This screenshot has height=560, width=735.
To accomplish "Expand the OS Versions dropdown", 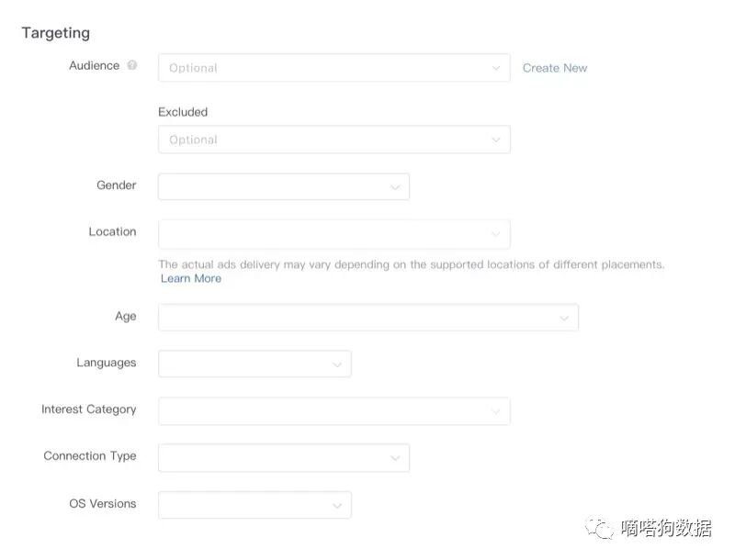I will click(x=255, y=505).
